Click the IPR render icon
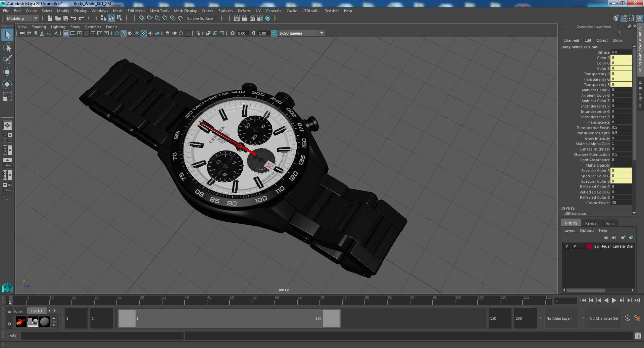The width and height of the screenshot is (644, 348). pos(252,18)
